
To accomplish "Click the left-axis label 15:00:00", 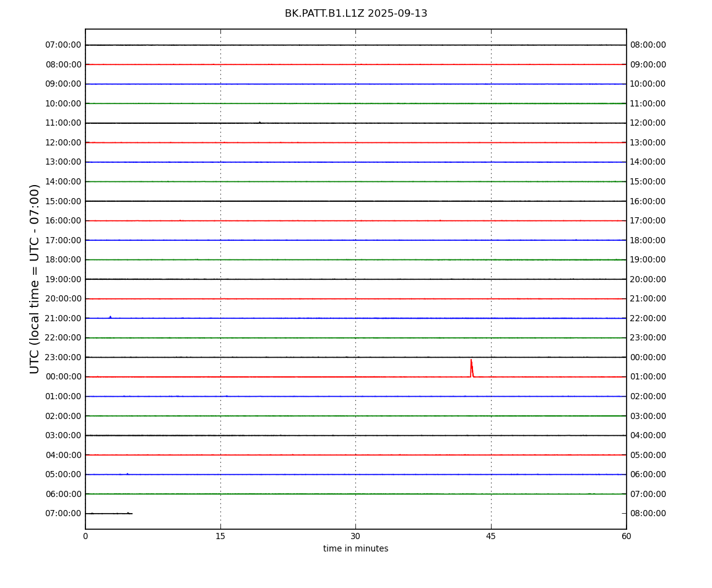I will [x=63, y=201].
